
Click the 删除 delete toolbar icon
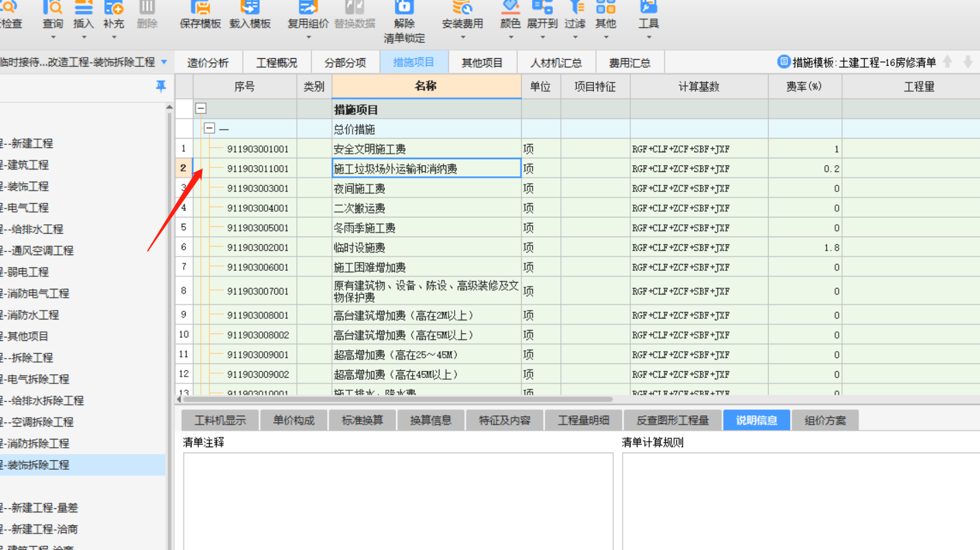(147, 8)
